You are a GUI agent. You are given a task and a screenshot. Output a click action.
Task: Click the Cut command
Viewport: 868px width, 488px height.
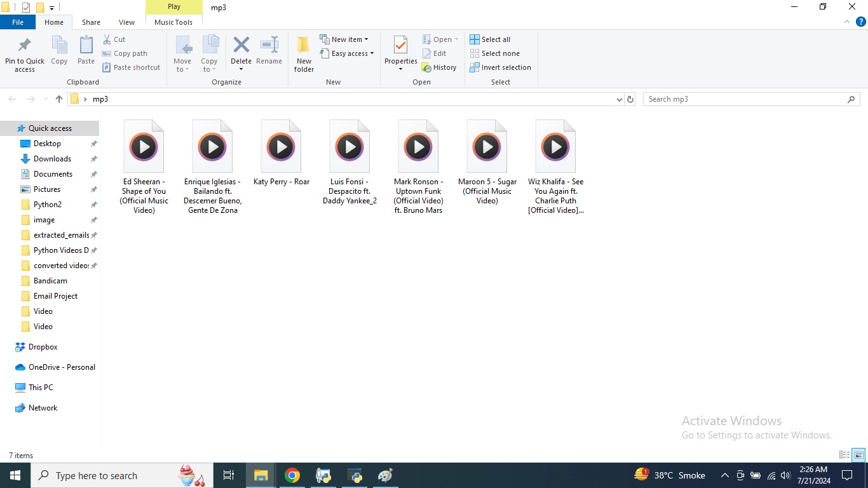[114, 39]
